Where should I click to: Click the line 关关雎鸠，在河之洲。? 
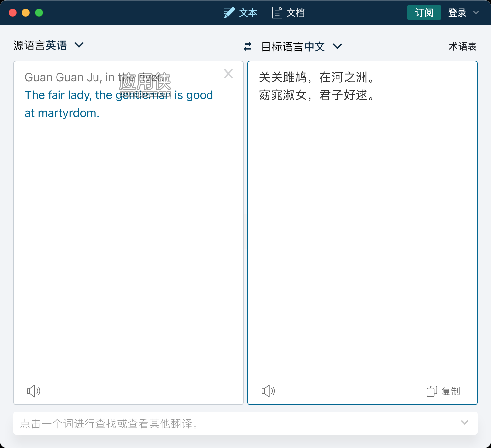click(x=317, y=77)
